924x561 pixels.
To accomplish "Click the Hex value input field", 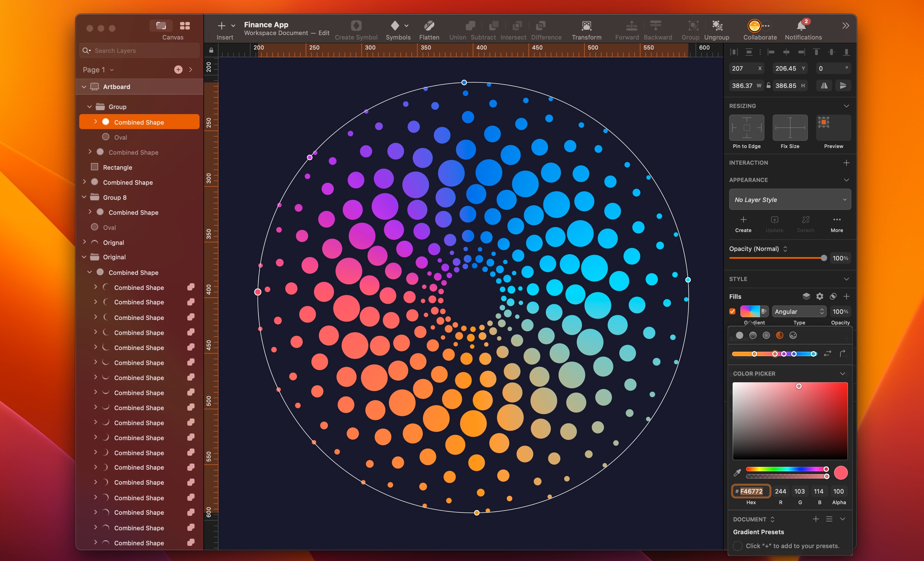I will tap(752, 491).
